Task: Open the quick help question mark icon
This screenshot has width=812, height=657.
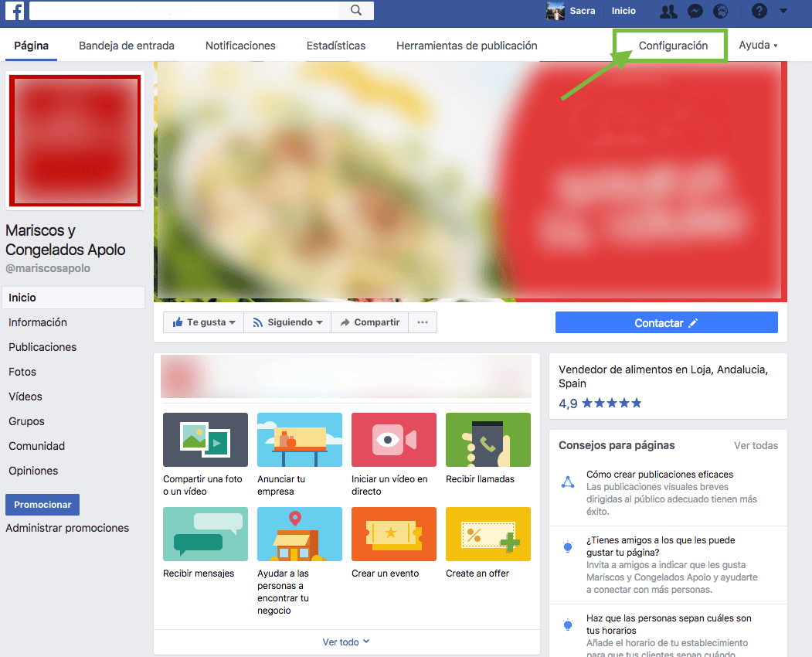Action: pyautogui.click(x=759, y=11)
